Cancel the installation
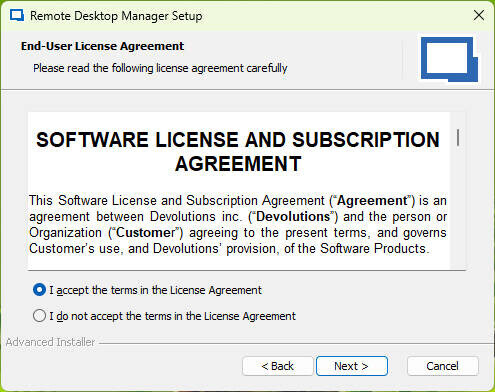Image resolution: width=495 pixels, height=392 pixels. pyautogui.click(x=442, y=366)
